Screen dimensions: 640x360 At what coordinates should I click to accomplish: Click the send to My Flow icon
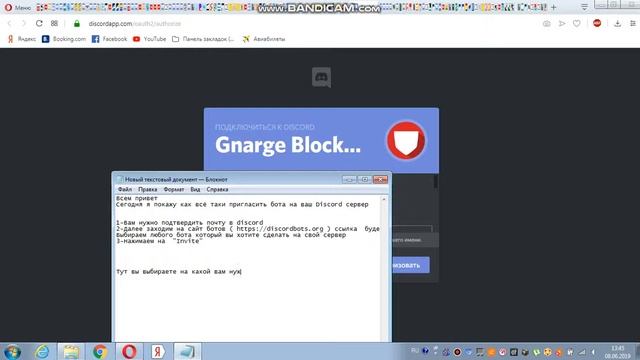(562, 24)
